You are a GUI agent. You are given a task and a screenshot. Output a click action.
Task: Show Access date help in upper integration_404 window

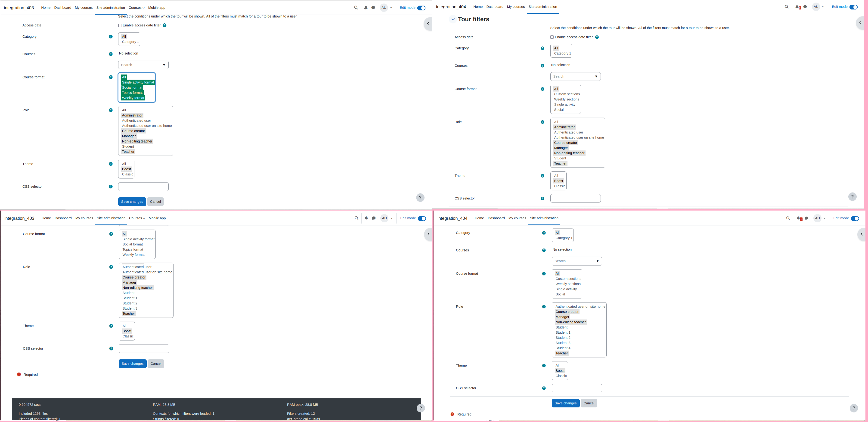click(x=597, y=37)
